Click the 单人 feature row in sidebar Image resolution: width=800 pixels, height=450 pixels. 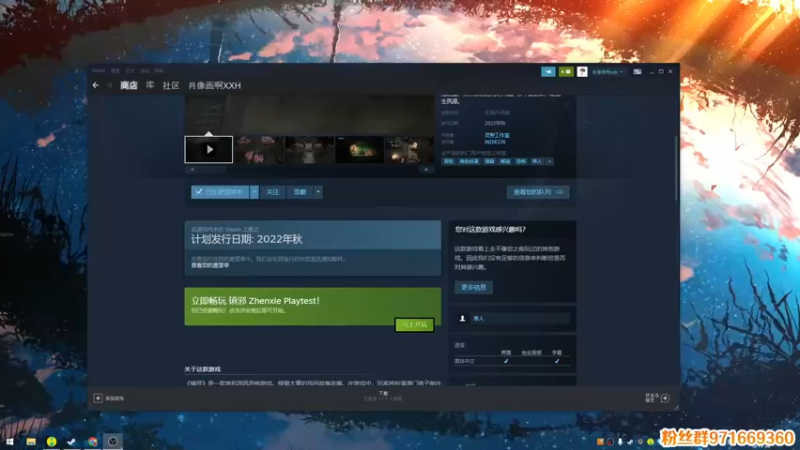[x=512, y=318]
